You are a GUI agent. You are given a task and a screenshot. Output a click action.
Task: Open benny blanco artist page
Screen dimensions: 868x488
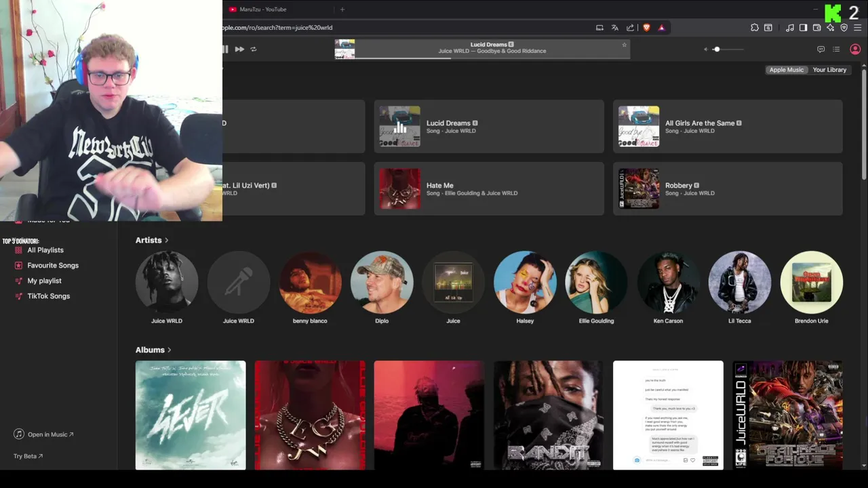click(x=310, y=283)
